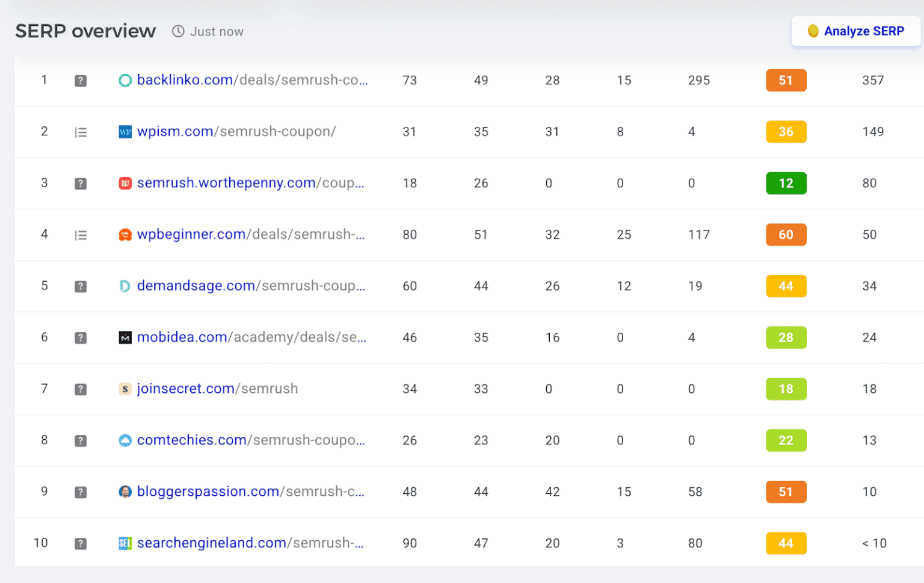Click the green 12 difficulty badge
Viewport: 924px width, 583px height.
point(786,184)
